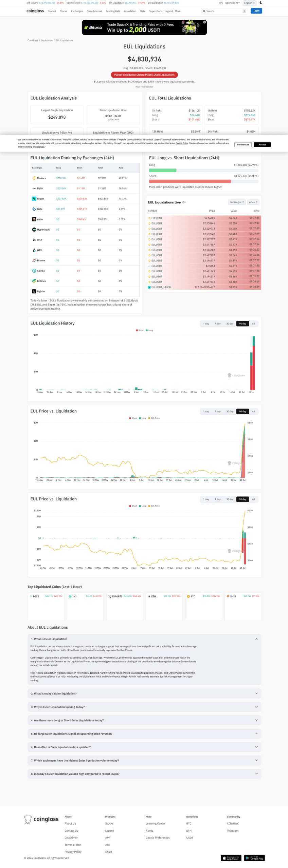Click the Gate exchange icon in ranking
This screenshot has width=288, height=868.
(34, 209)
